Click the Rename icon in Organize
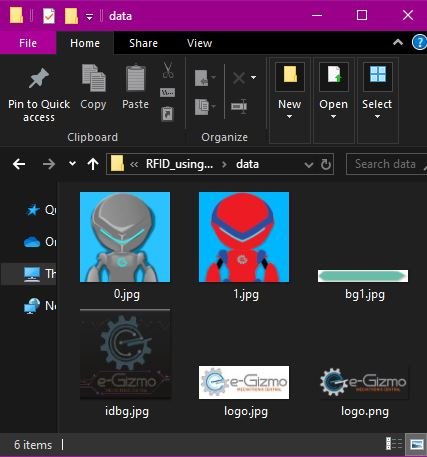The height and width of the screenshot is (457, 427). pos(239,106)
